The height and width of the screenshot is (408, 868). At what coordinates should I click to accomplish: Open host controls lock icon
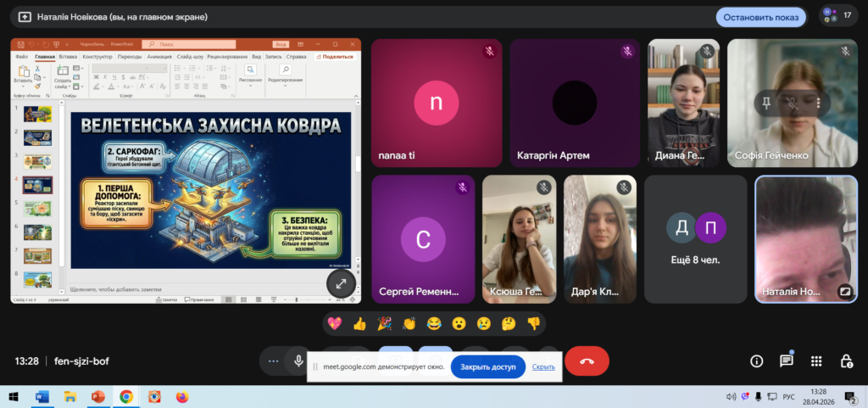(845, 360)
